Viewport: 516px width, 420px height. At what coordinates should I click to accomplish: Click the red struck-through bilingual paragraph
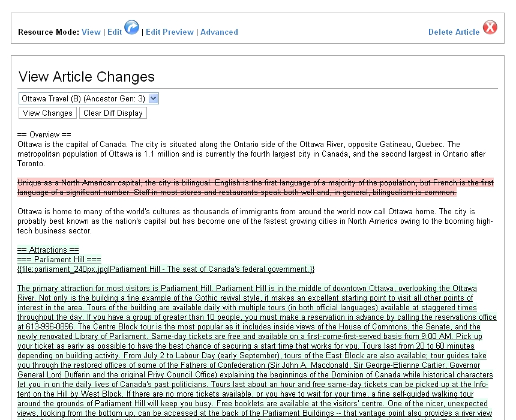coord(256,187)
